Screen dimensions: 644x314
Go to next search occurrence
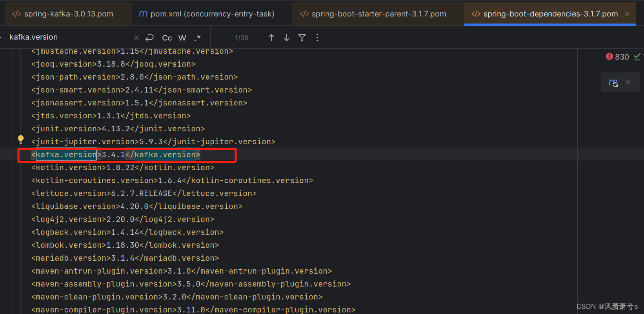(x=287, y=38)
